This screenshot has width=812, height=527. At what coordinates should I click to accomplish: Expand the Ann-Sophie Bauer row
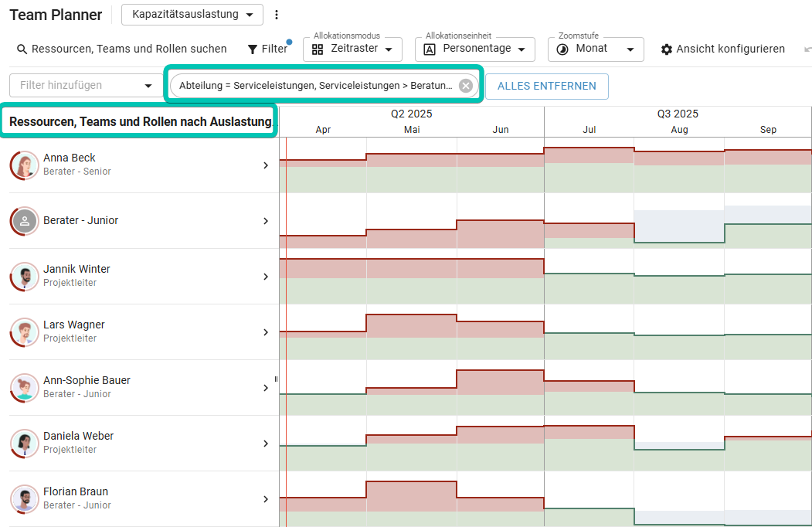point(266,388)
